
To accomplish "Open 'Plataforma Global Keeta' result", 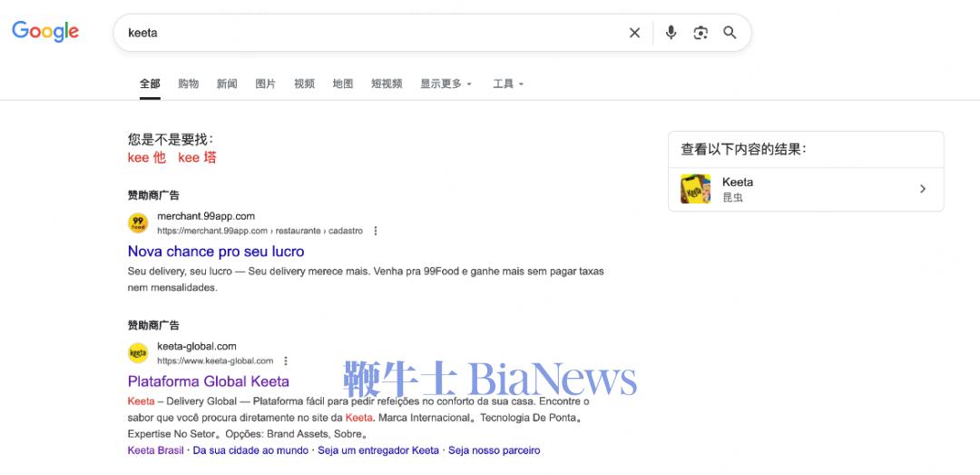I will click(209, 381).
